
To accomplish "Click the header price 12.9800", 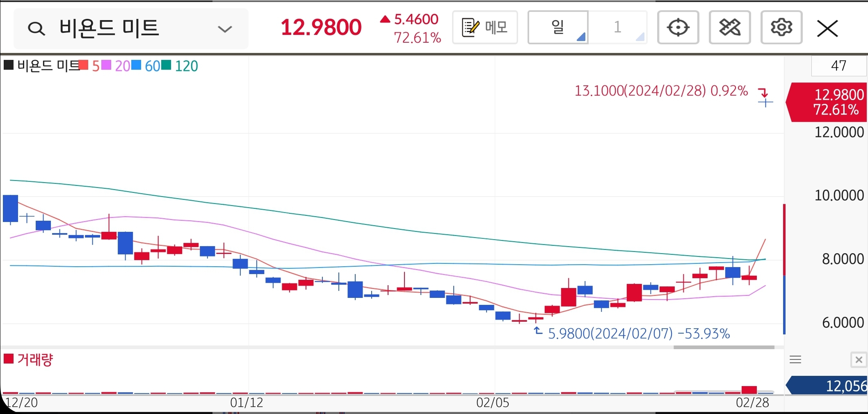I will pyautogui.click(x=321, y=27).
